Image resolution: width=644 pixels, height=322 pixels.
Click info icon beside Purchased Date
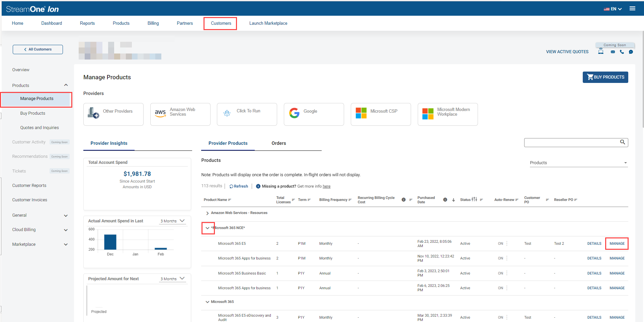pyautogui.click(x=445, y=200)
